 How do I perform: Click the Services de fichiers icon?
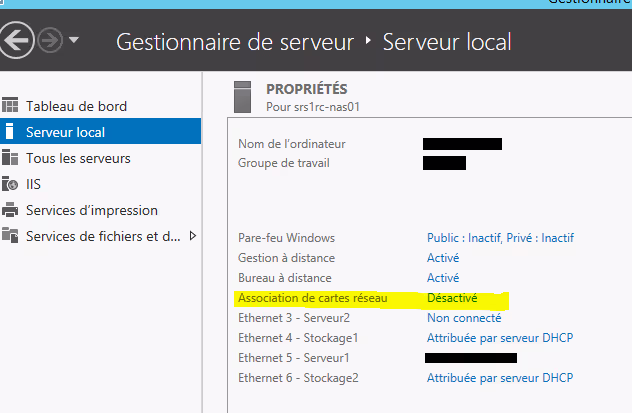(11, 236)
